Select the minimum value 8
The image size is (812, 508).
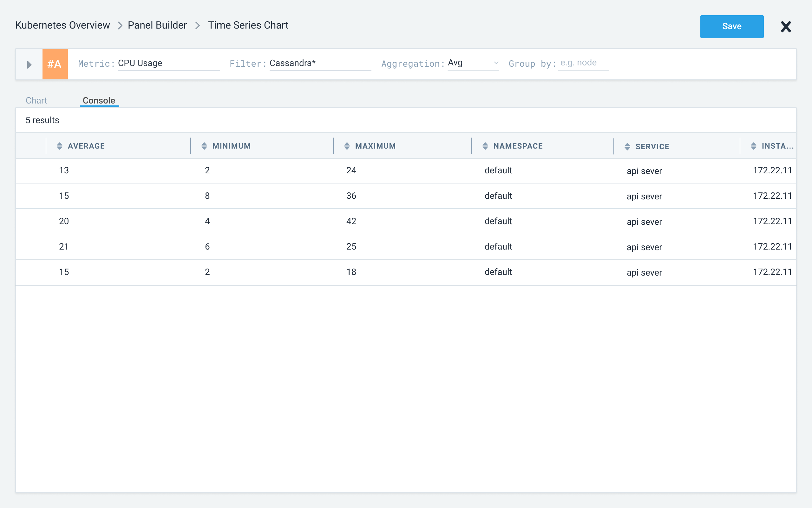[207, 196]
